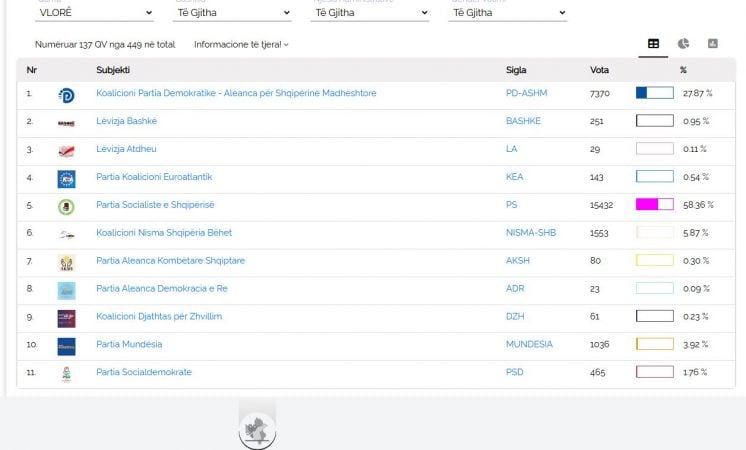Click the 1036 vote count

click(599, 344)
